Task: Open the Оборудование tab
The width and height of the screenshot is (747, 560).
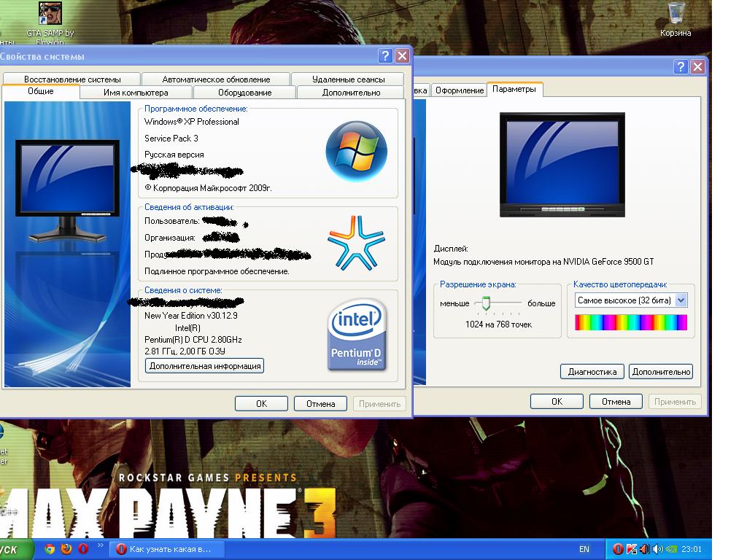Action: pyautogui.click(x=244, y=93)
